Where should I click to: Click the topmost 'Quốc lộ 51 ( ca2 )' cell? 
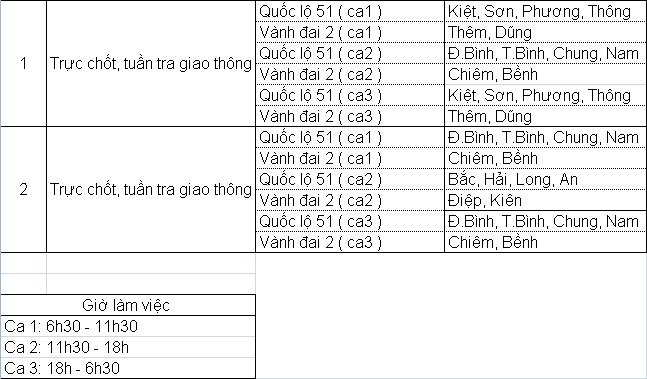[x=350, y=53]
